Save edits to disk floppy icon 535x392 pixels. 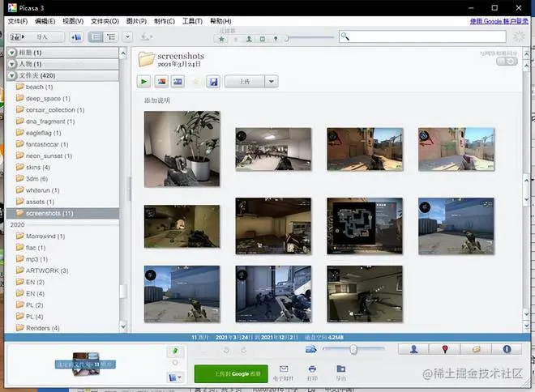(x=213, y=82)
